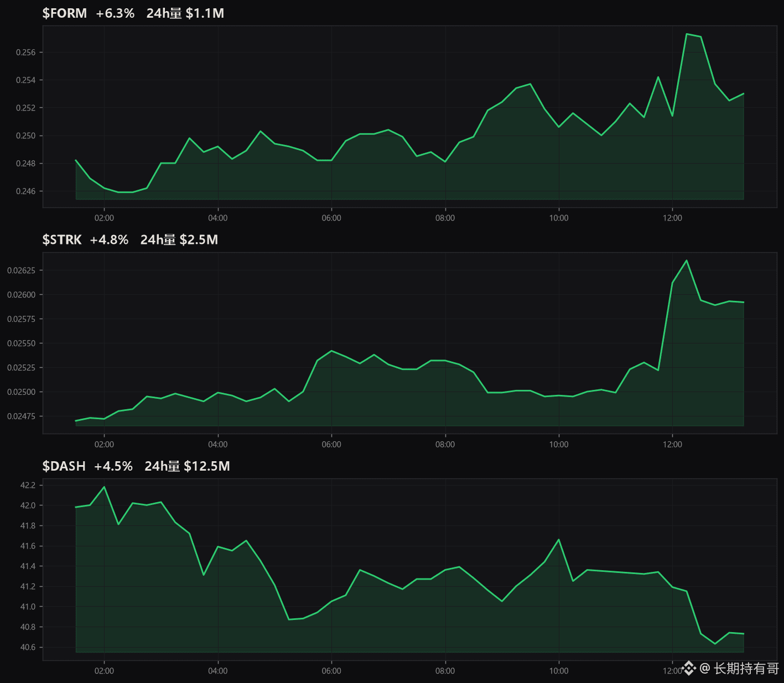The width and height of the screenshot is (784, 683).
Task: Click 10:00 on the $FORM time axis
Action: 559,218
